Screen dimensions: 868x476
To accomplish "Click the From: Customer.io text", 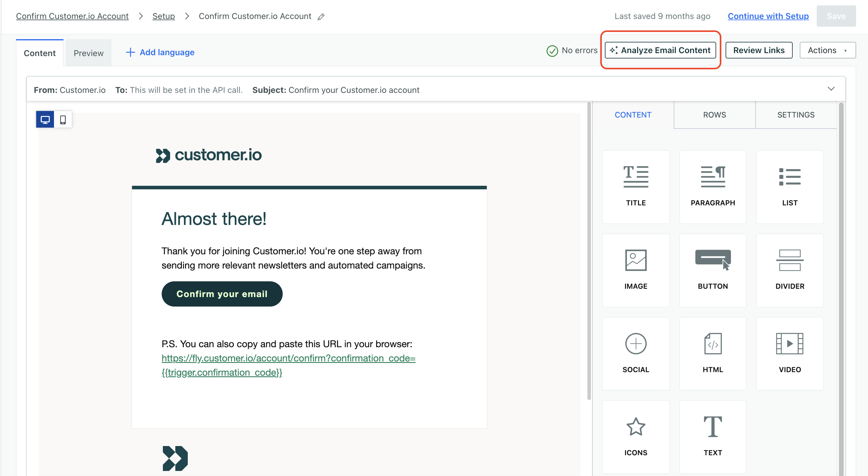I will coord(69,90).
